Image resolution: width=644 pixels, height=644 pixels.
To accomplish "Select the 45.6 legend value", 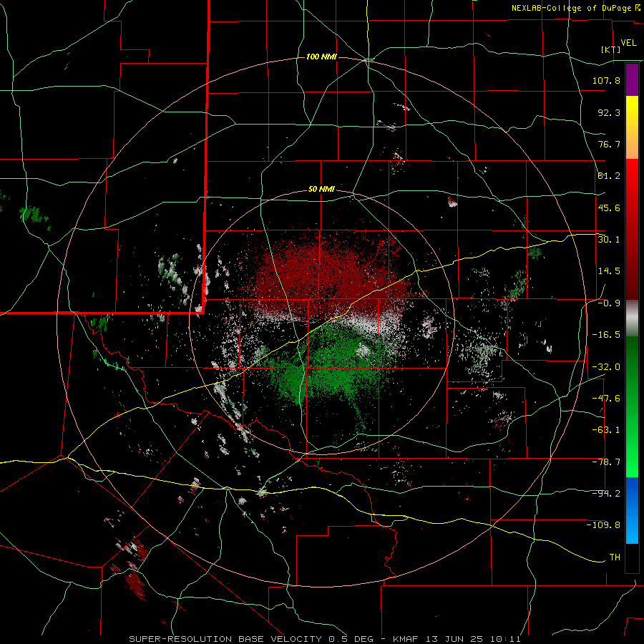I will coord(609,208).
